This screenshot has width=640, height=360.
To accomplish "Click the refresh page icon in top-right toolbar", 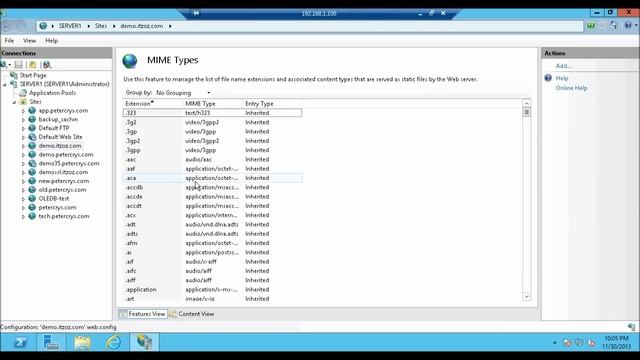I will 613,25.
